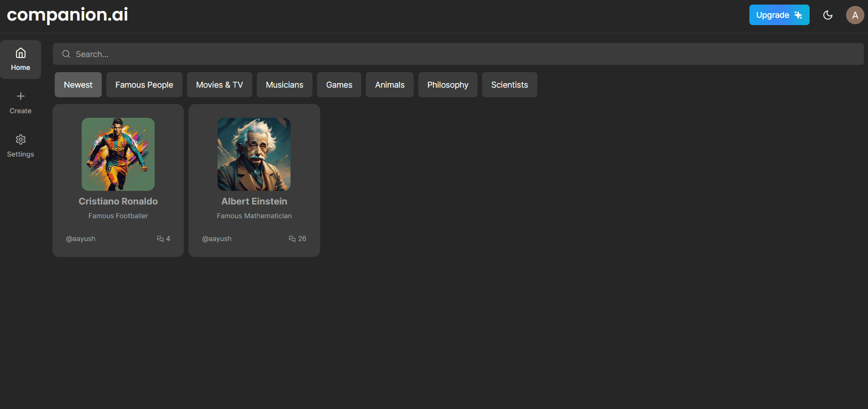Click the Upgrade button
This screenshot has width=868, height=409.
[x=779, y=15]
